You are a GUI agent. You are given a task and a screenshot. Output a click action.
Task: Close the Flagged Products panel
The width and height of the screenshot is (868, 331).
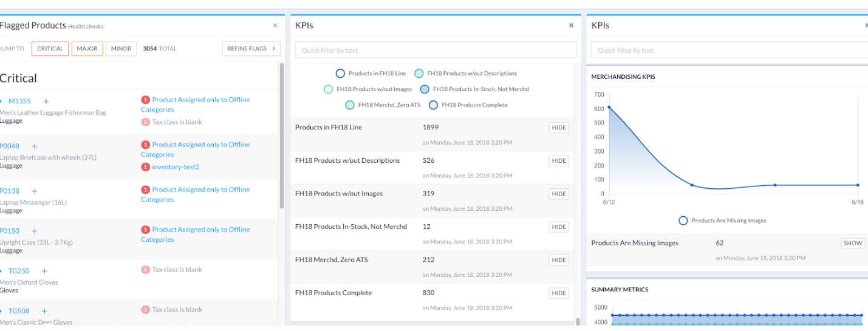(x=275, y=26)
